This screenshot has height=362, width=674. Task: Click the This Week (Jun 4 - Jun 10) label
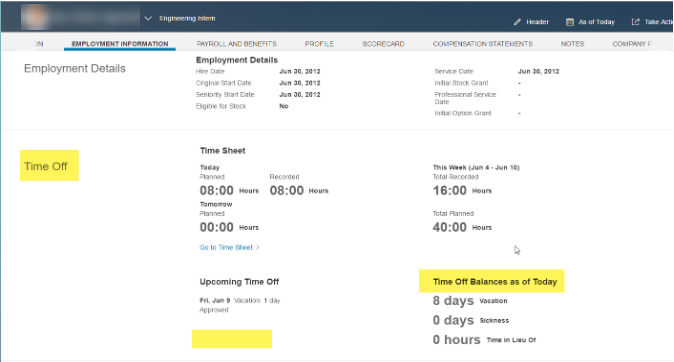pyautogui.click(x=476, y=167)
